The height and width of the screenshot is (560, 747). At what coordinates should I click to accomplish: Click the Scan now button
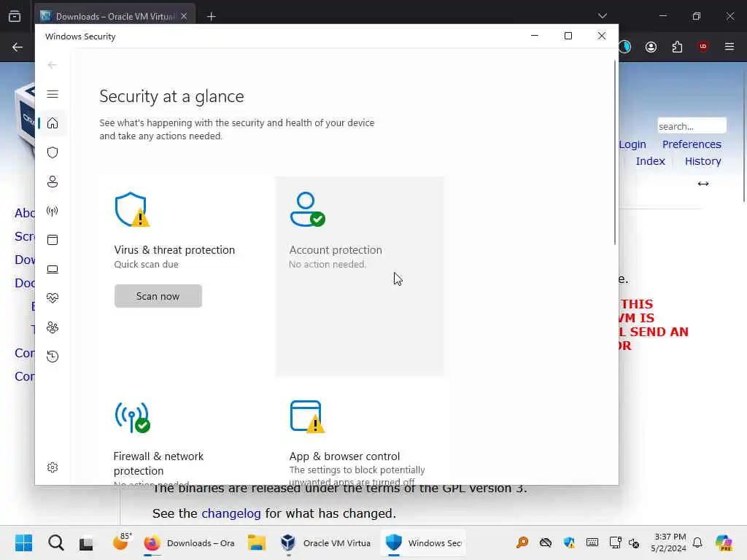pyautogui.click(x=158, y=296)
